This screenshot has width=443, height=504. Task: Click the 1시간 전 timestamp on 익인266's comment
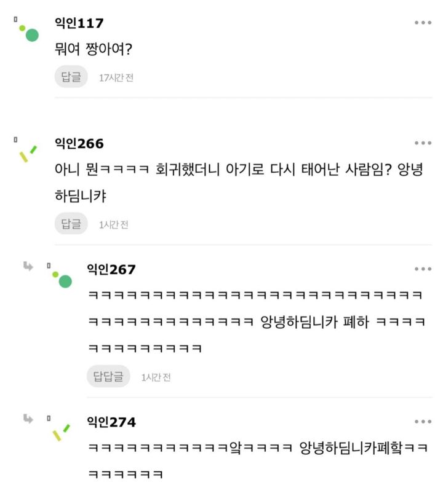click(114, 225)
